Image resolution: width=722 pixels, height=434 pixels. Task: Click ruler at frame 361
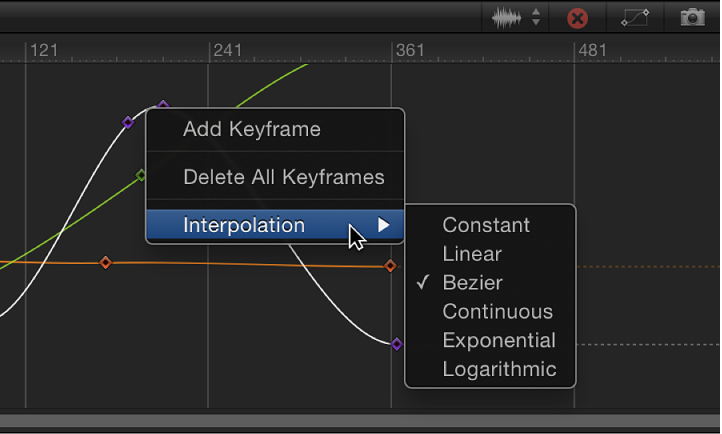click(410, 50)
